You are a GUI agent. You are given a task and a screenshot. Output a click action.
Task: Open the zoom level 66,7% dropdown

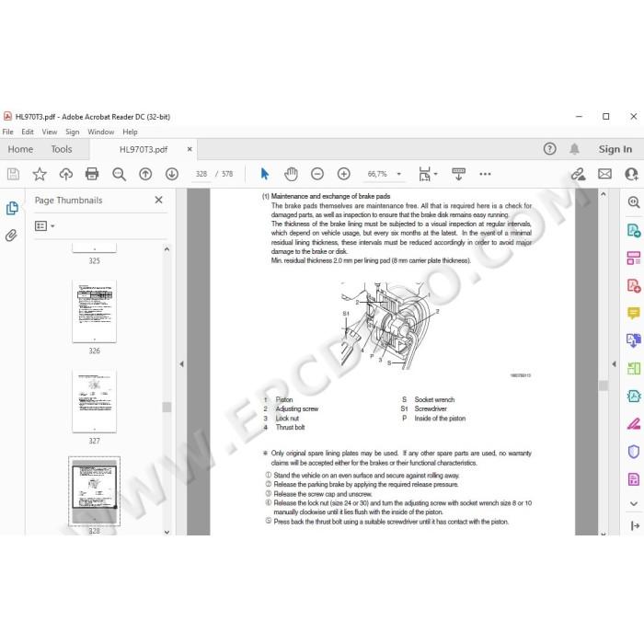pyautogui.click(x=398, y=174)
